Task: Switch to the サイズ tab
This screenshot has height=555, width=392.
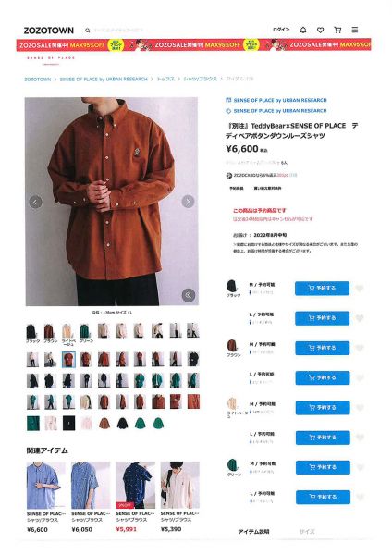Action: (x=307, y=531)
